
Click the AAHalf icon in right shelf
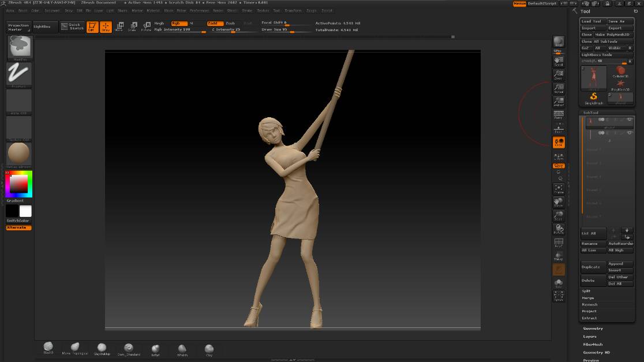tap(558, 102)
